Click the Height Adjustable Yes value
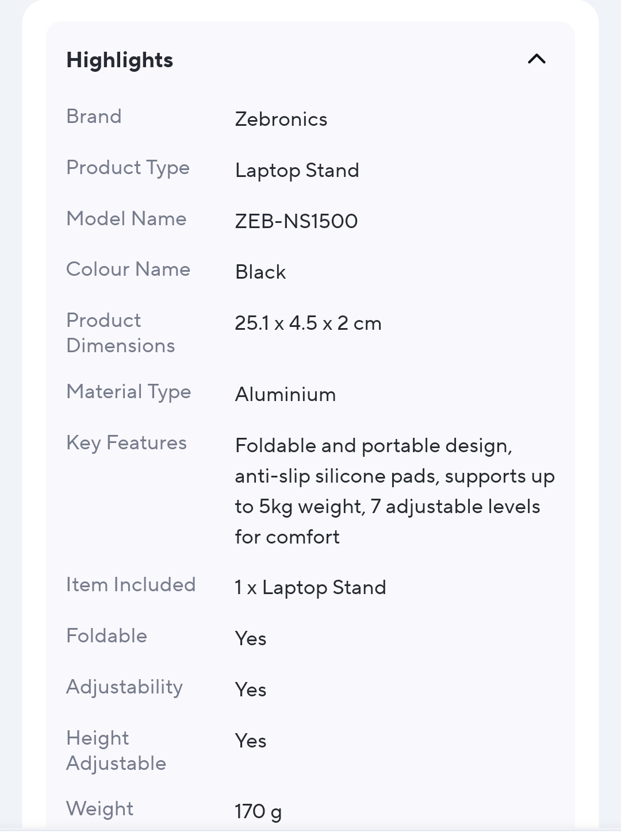 coord(251,741)
